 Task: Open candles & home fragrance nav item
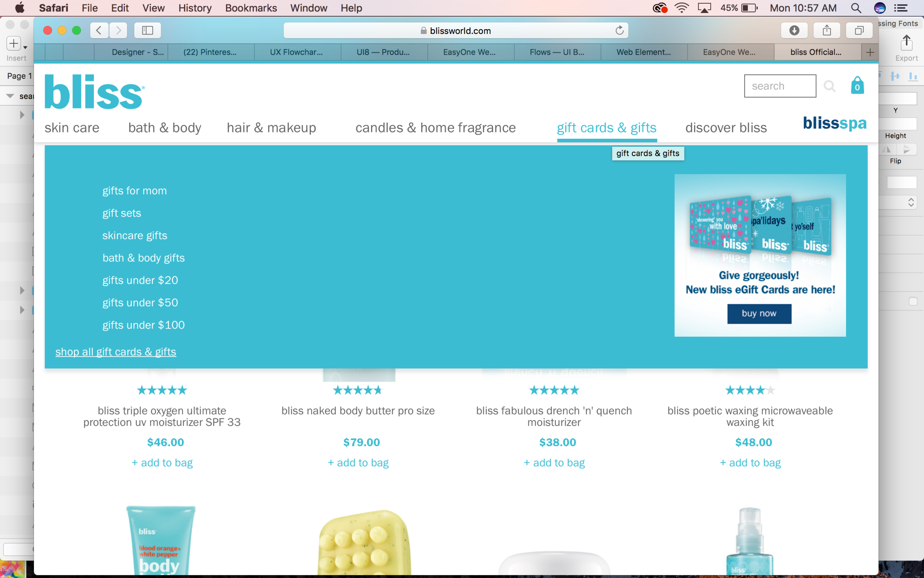tap(435, 128)
